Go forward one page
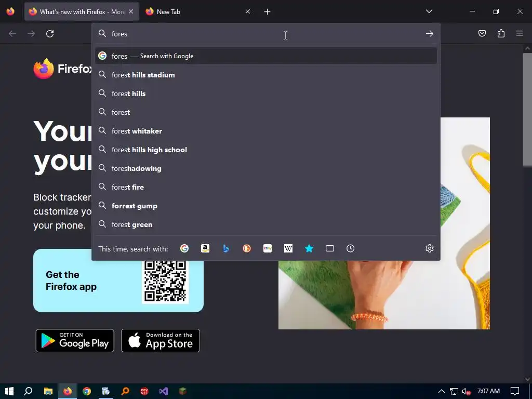 (x=31, y=34)
